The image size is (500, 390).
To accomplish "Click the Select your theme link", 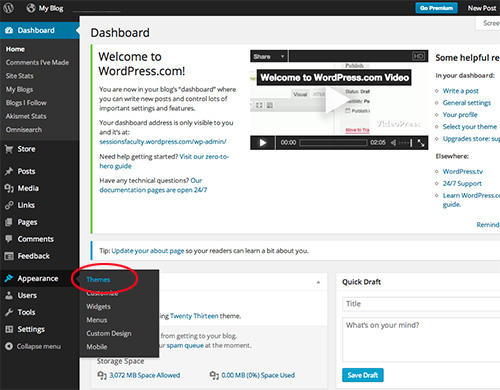I will [470, 127].
